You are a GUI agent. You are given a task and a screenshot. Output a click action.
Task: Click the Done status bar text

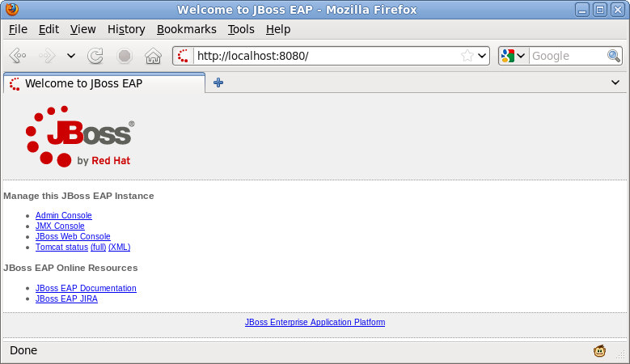(23, 350)
